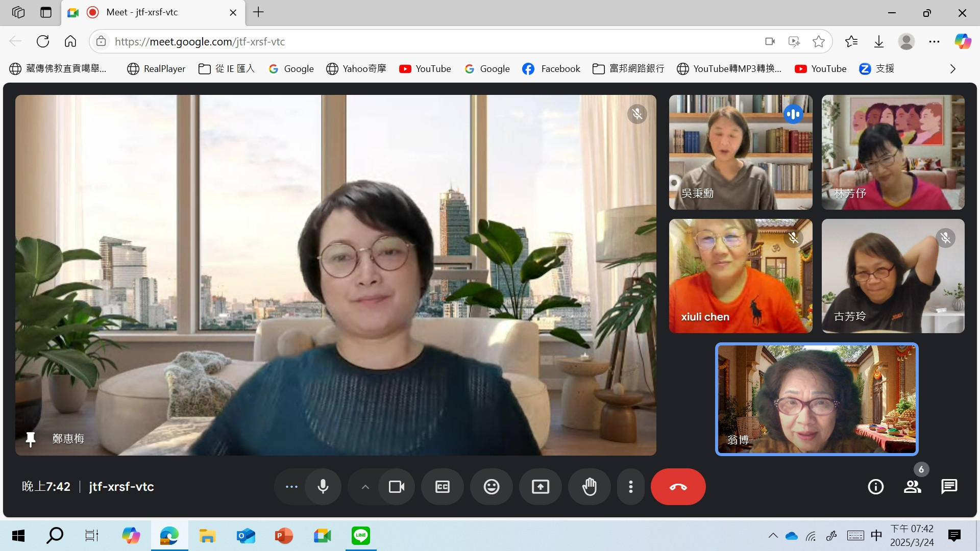Show the participants people panel

[x=912, y=487]
